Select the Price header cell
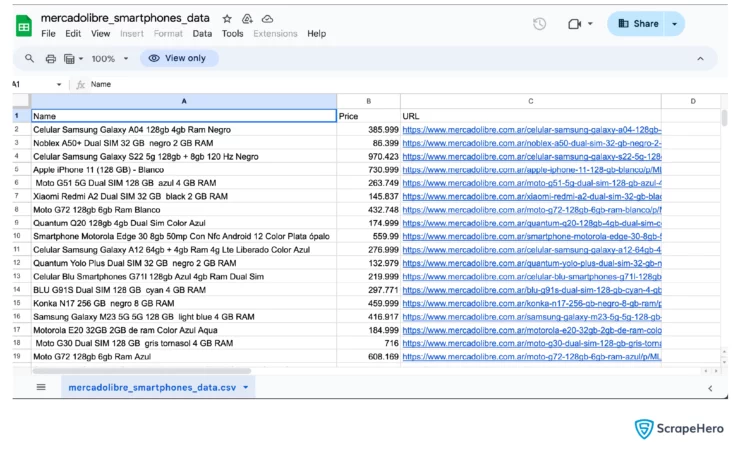The image size is (744, 449). 369,116
